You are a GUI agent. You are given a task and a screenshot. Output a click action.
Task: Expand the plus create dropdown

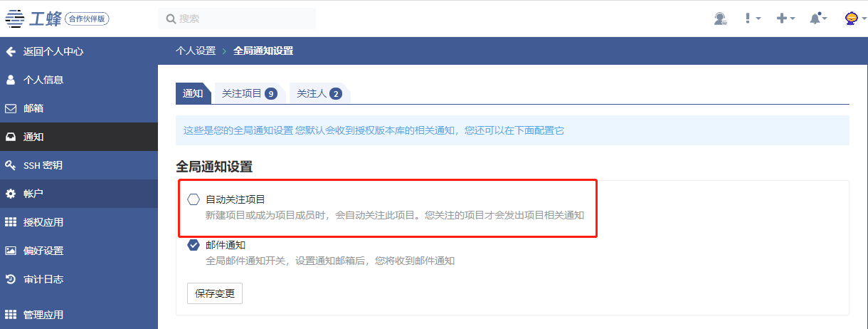[x=785, y=19]
